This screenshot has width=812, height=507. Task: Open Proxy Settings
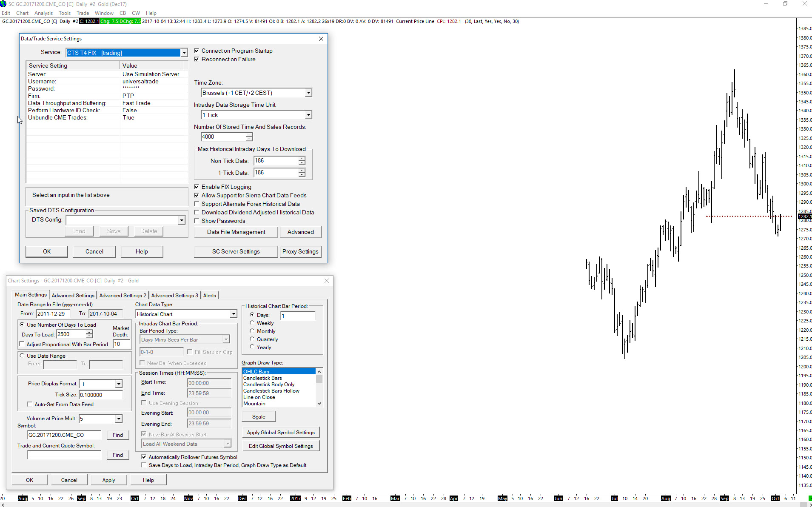(300, 251)
